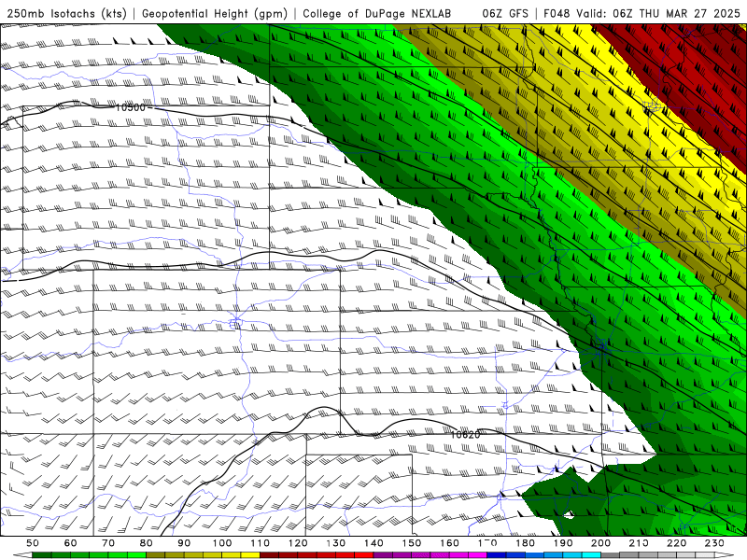The width and height of the screenshot is (747, 560).
Task: Click the 100 value on the color scale
Action: tap(222, 543)
